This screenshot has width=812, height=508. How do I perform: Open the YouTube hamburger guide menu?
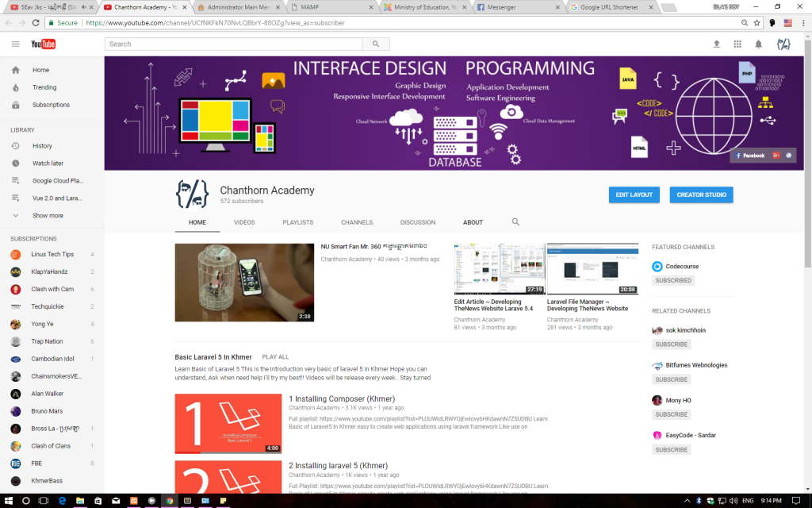tap(15, 44)
